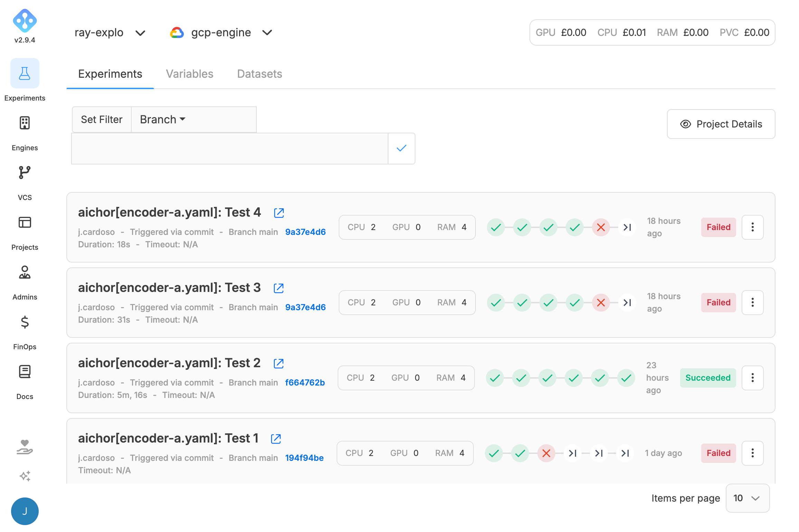This screenshot has width=799, height=532.
Task: Click the first skipped step icon of Test 1
Action: (573, 453)
